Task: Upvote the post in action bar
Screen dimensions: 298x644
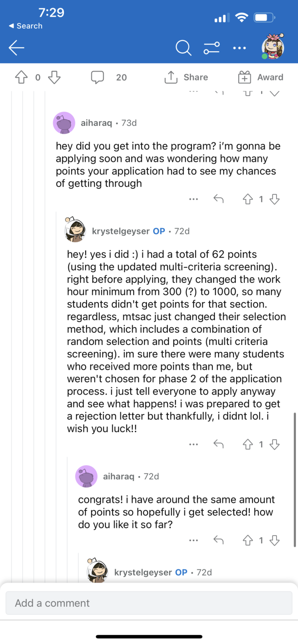Action: (21, 77)
